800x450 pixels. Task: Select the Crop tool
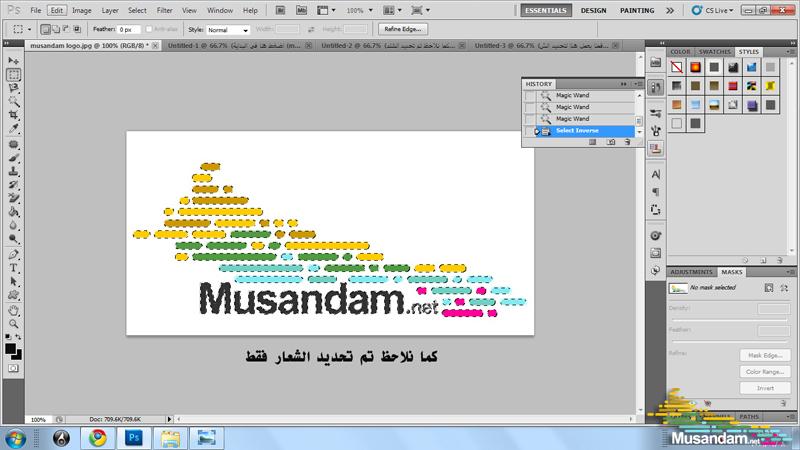[x=13, y=115]
